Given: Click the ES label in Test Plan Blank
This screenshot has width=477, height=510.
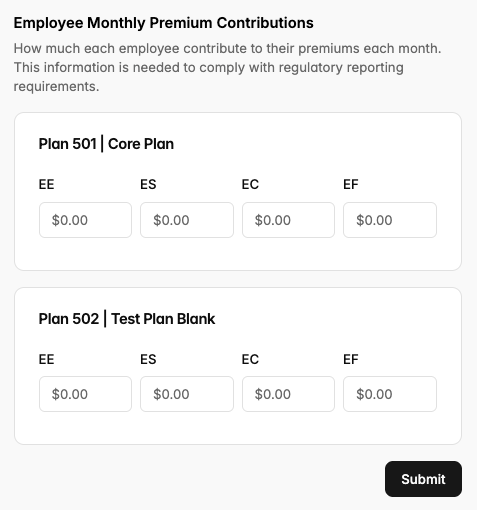Looking at the screenshot, I should tap(148, 359).
